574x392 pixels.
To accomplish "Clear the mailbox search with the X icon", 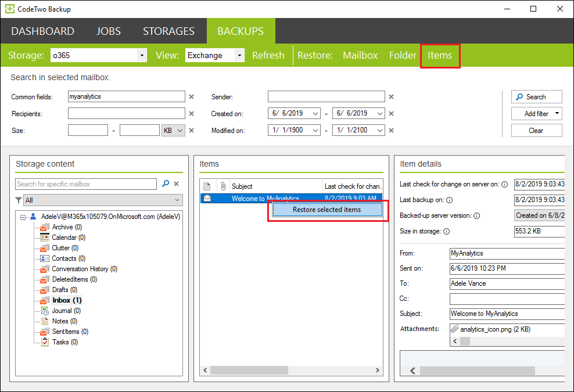I will 177,184.
